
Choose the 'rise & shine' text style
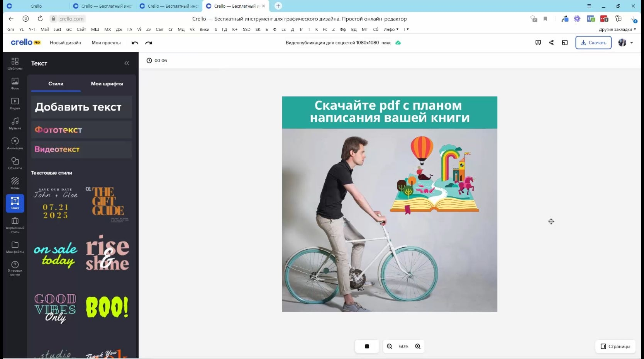[107, 253]
